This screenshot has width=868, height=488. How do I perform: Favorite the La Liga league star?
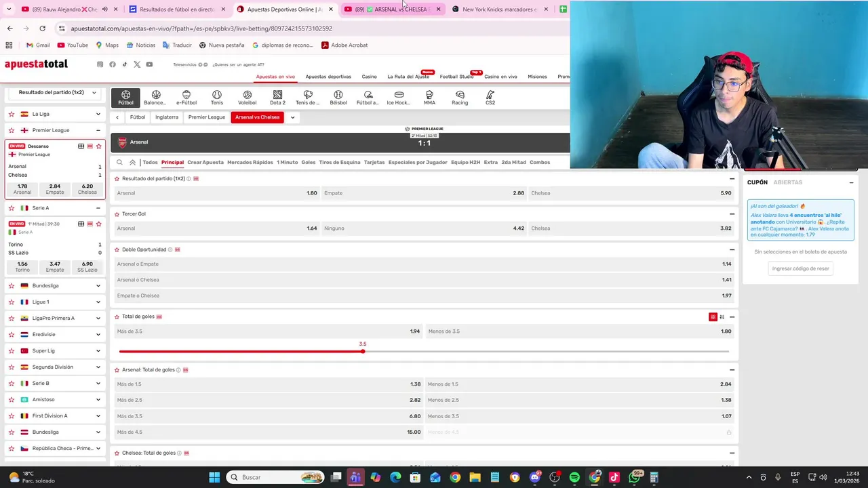coord(12,114)
